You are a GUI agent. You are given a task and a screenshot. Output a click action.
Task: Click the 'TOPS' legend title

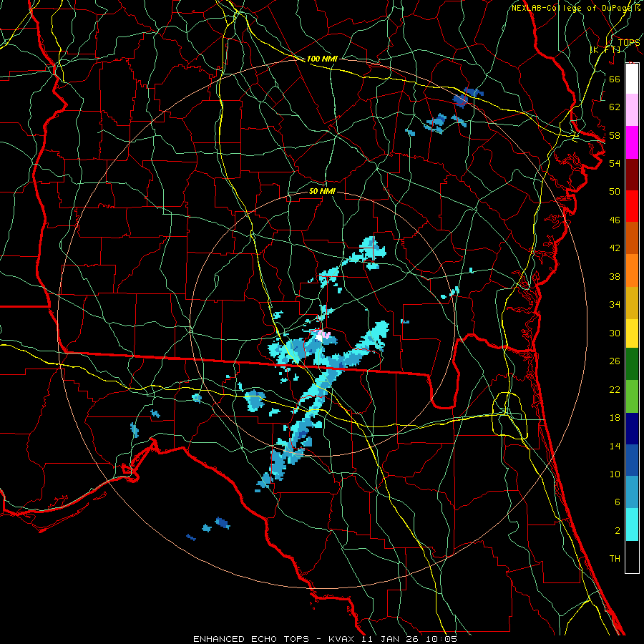(629, 42)
